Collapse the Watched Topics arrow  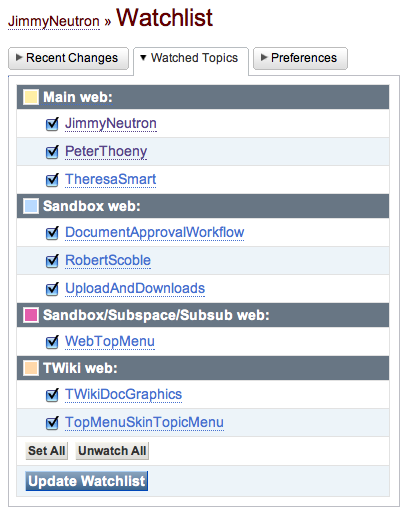point(143,58)
